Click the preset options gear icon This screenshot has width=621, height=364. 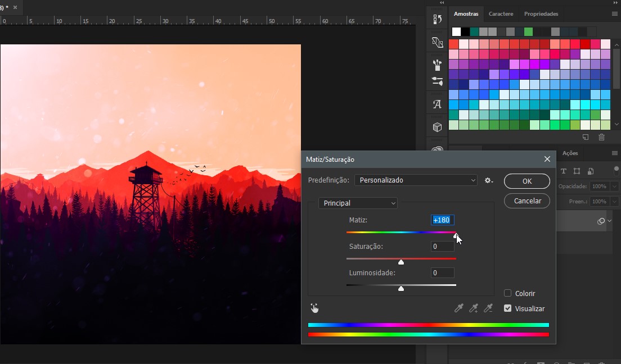pyautogui.click(x=489, y=180)
